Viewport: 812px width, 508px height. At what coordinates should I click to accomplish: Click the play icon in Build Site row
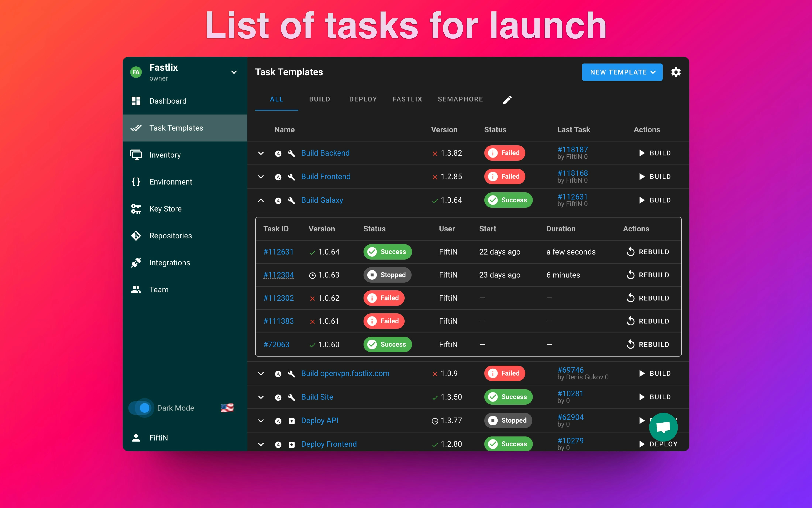[642, 397]
